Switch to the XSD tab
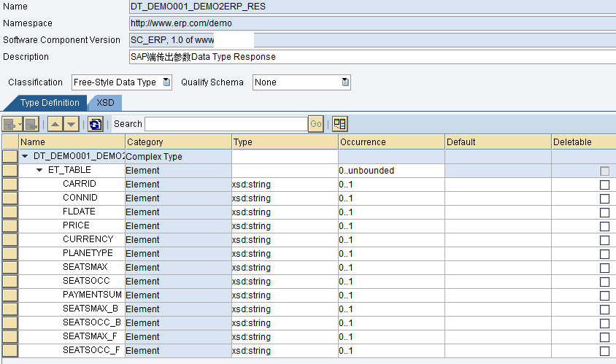The width and height of the screenshot is (616, 364). coord(106,103)
